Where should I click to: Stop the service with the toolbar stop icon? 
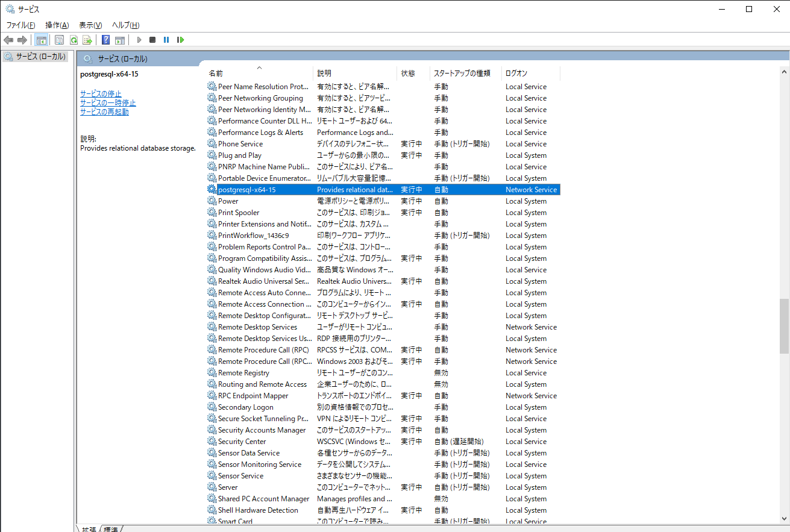point(152,40)
